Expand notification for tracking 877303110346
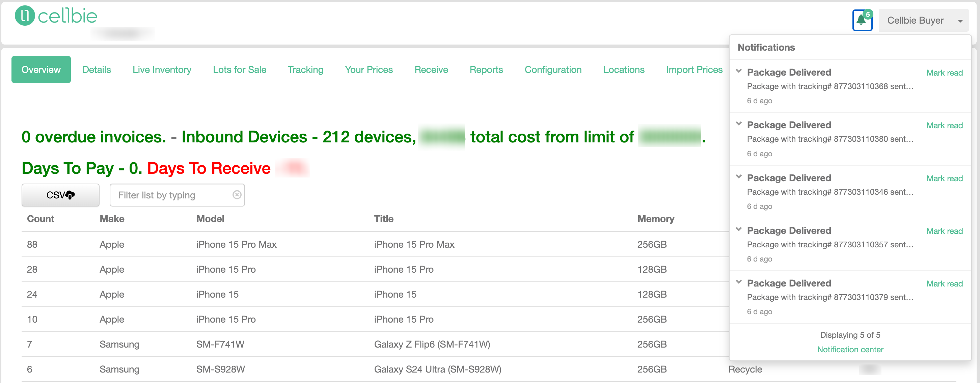This screenshot has height=383, width=980. coord(738,177)
